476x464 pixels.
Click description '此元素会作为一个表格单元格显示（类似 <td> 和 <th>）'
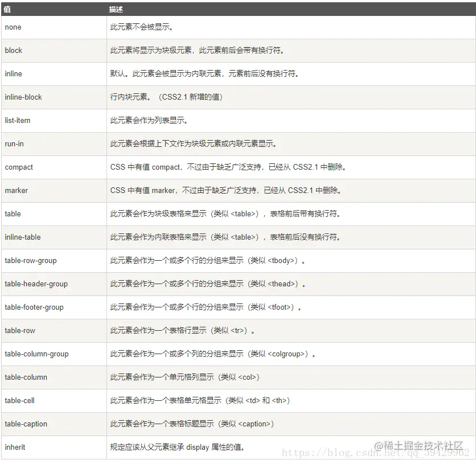[x=200, y=401]
